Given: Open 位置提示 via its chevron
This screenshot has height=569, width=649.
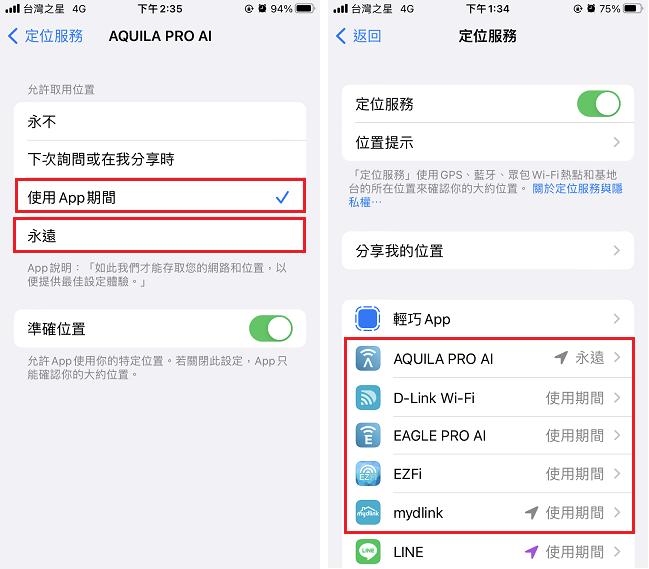Looking at the screenshot, I should click(616, 142).
